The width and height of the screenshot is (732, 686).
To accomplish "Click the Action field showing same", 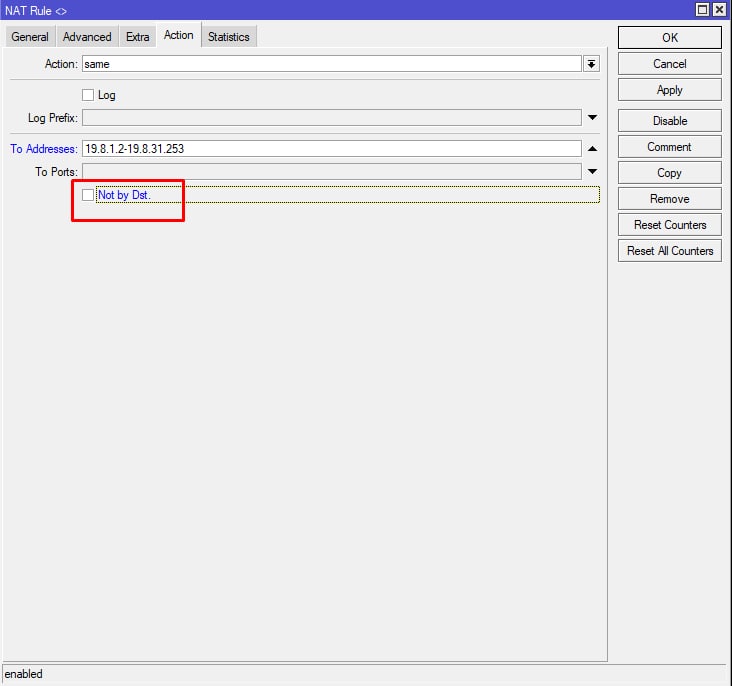I will [x=331, y=64].
